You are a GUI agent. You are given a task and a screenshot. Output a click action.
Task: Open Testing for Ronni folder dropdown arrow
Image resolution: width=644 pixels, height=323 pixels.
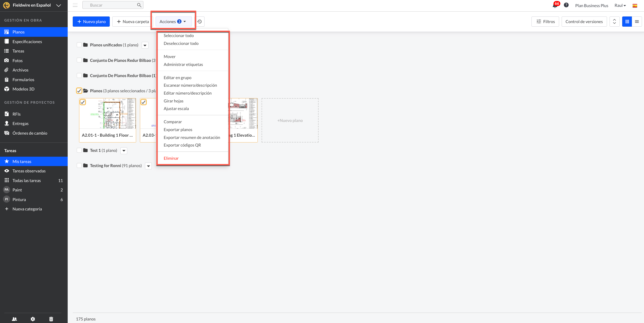coord(149,166)
